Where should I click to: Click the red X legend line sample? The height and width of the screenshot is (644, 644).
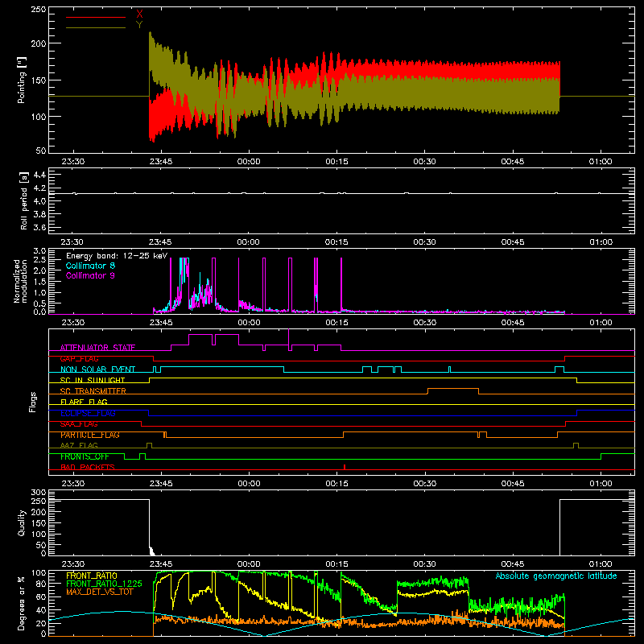96,17
